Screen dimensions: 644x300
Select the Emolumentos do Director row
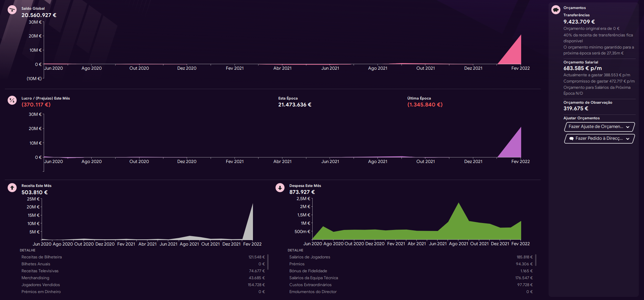coord(411,292)
